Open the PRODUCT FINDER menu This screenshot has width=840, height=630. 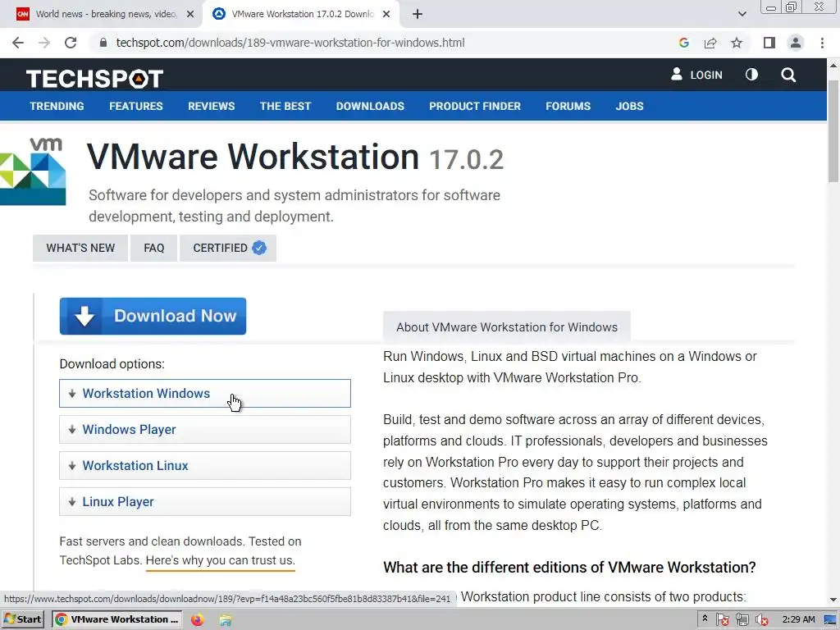click(475, 106)
